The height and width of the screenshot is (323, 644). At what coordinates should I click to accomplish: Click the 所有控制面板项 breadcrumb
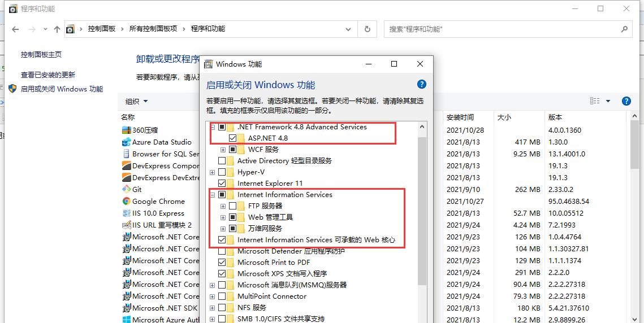tap(153, 29)
